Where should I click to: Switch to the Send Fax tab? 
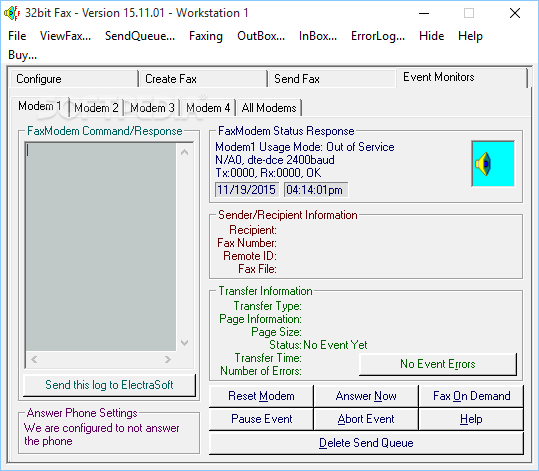332,79
